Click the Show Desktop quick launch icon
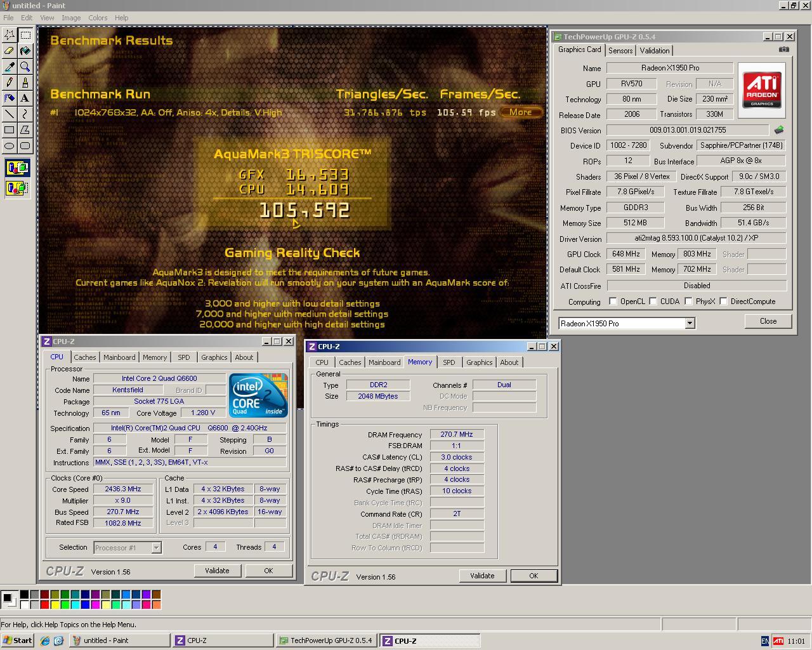Image resolution: width=812 pixels, height=650 pixels. tap(58, 641)
